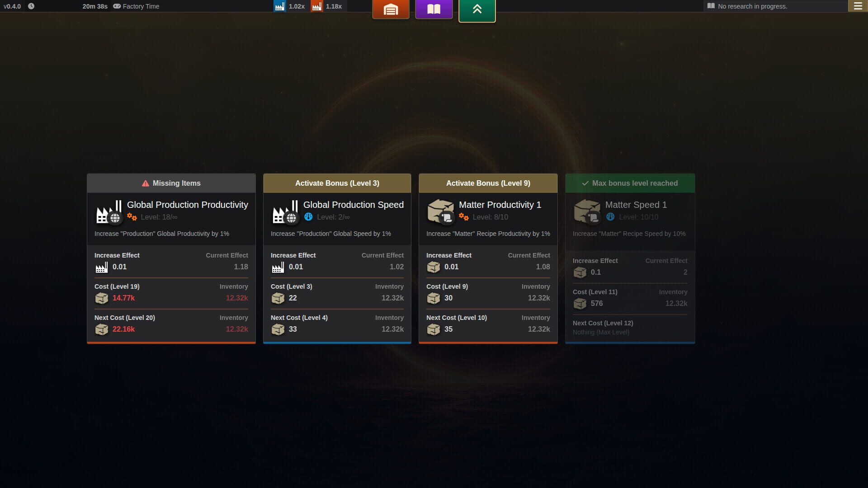This screenshot has width=868, height=488.
Task: Click Matter Productivity 1 box icon
Action: [440, 211]
